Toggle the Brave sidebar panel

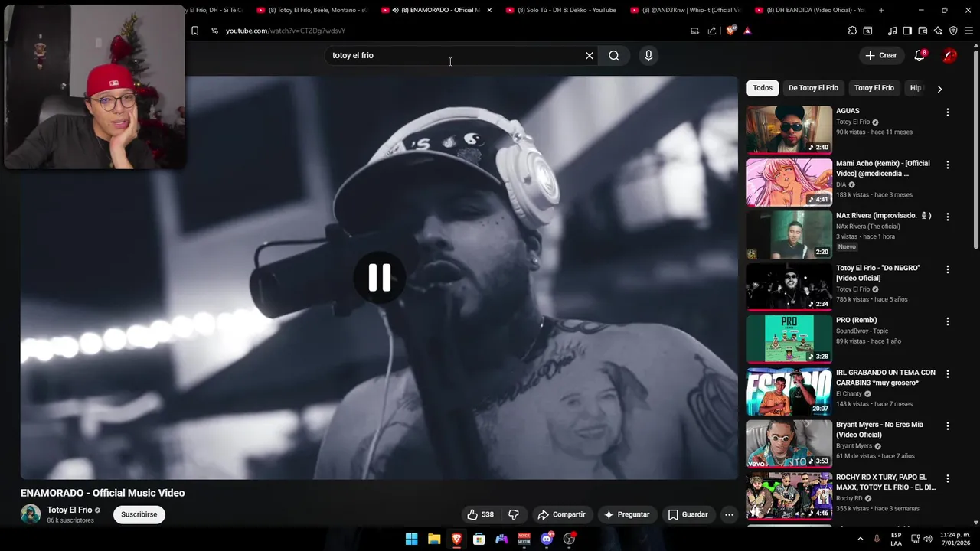907,31
